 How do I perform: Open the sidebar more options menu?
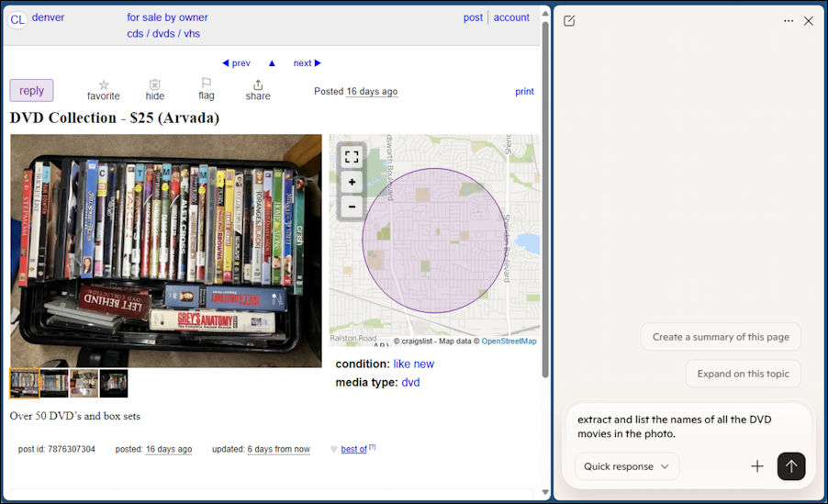tap(789, 21)
